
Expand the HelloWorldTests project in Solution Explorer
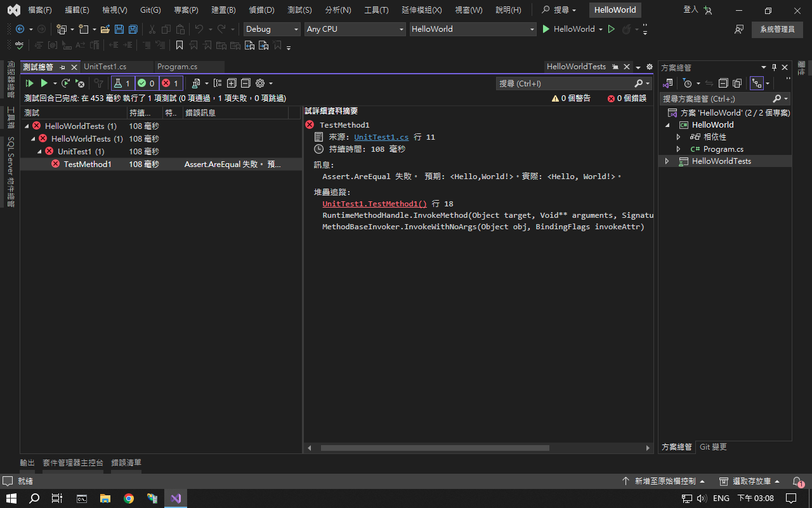(x=667, y=161)
